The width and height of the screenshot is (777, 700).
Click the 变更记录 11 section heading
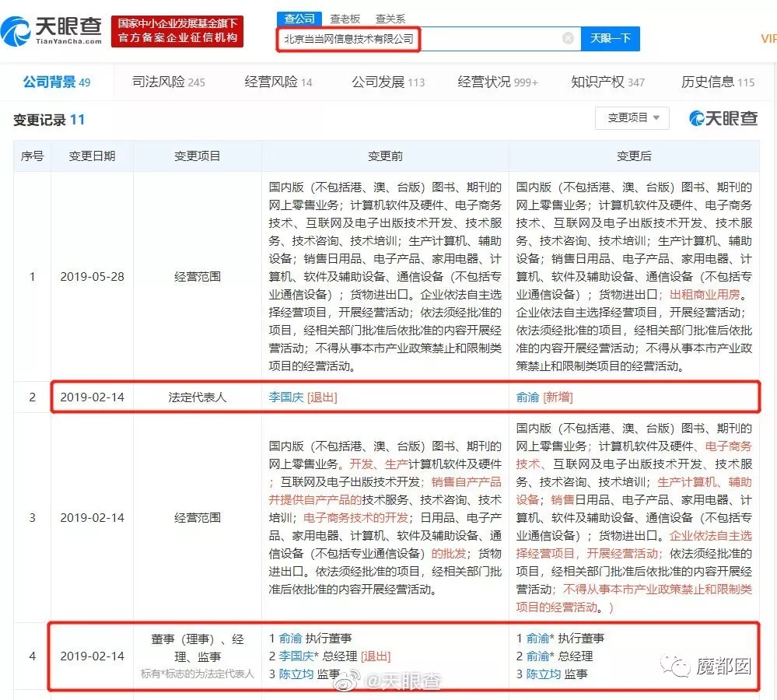[x=48, y=120]
